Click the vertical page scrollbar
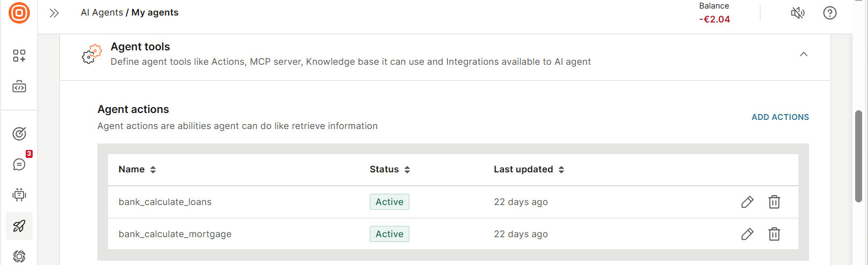Viewport: 868px width, 265px height. (858, 156)
